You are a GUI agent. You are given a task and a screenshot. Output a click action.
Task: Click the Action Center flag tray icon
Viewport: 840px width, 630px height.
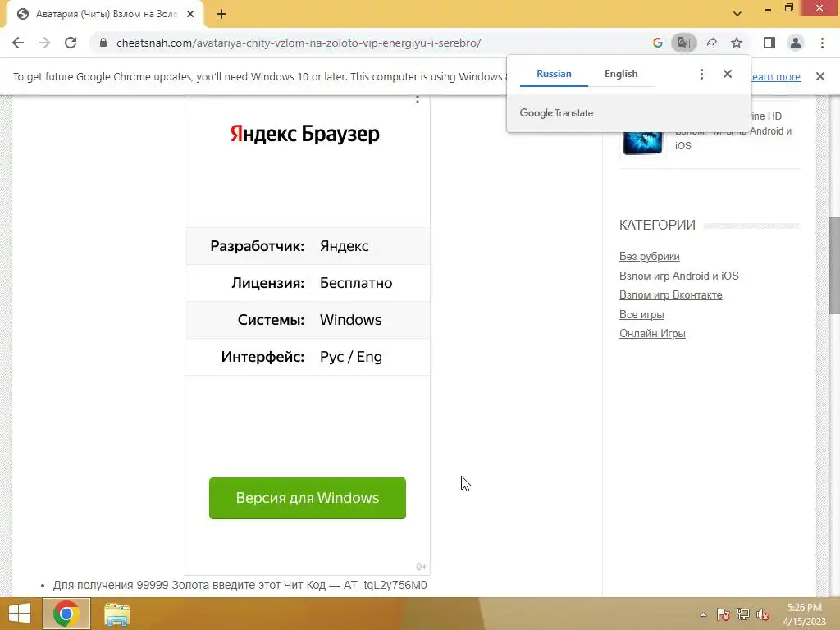723,614
